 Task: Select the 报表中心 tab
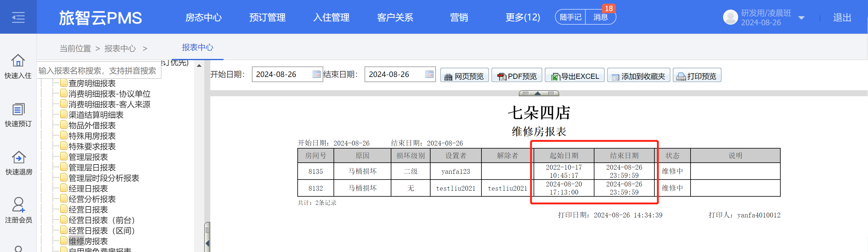(x=197, y=48)
